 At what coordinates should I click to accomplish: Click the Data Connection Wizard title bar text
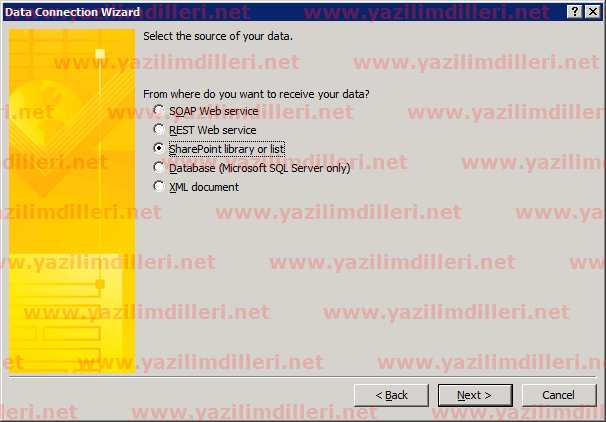pos(72,12)
